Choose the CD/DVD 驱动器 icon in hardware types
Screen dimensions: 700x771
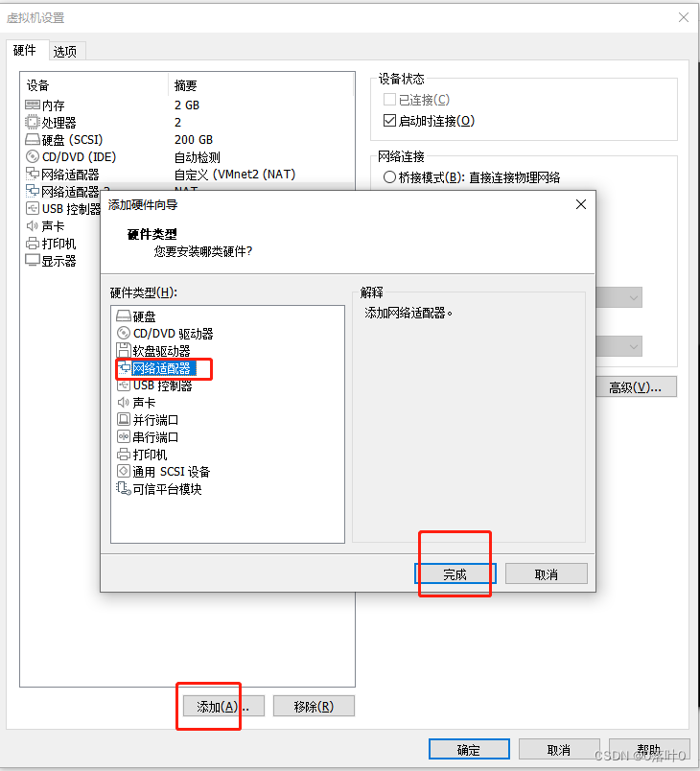coord(124,333)
